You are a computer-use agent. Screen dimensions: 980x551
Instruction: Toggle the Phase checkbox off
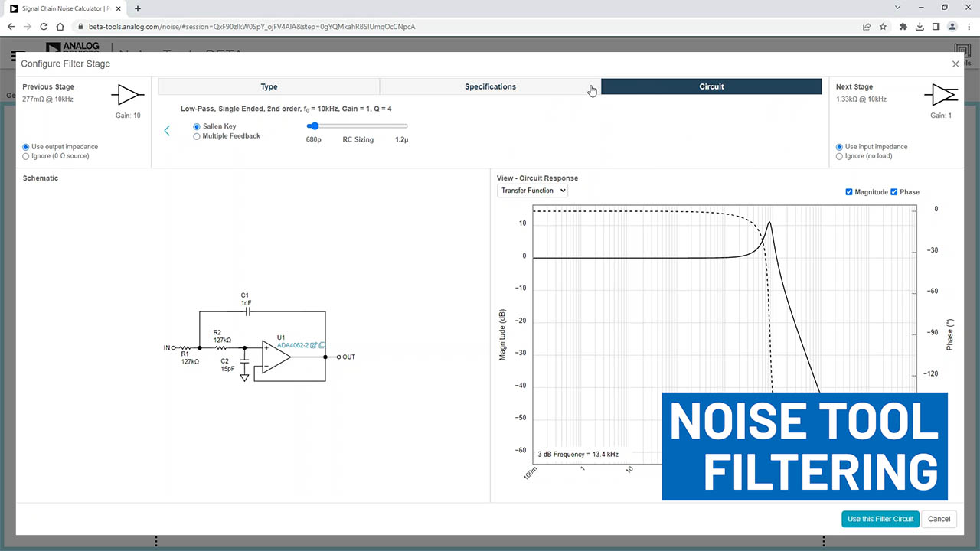pyautogui.click(x=894, y=192)
